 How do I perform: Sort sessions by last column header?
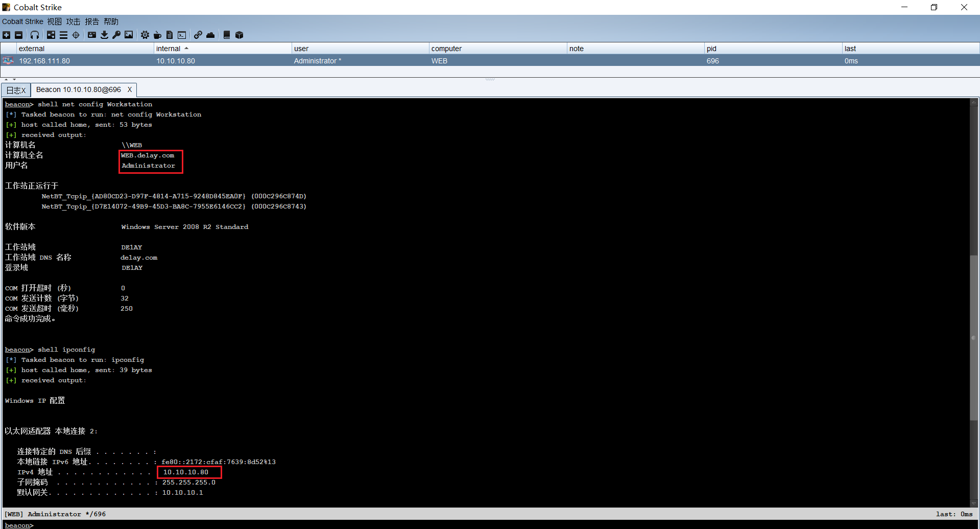pos(911,49)
